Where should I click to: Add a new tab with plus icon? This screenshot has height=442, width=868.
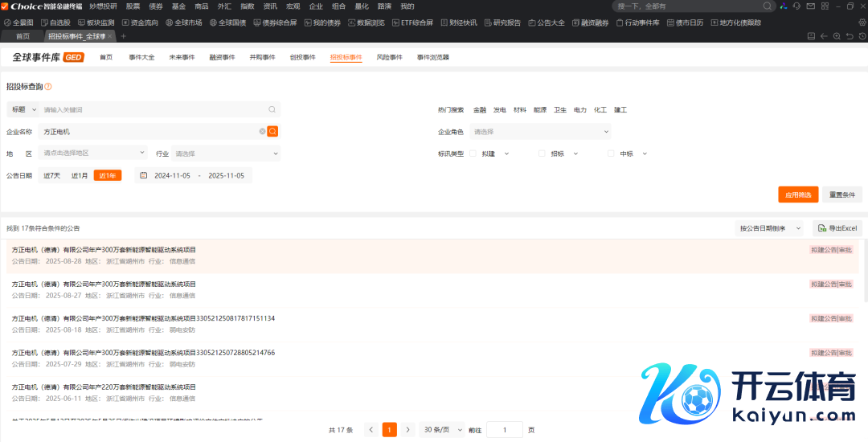[x=124, y=36]
